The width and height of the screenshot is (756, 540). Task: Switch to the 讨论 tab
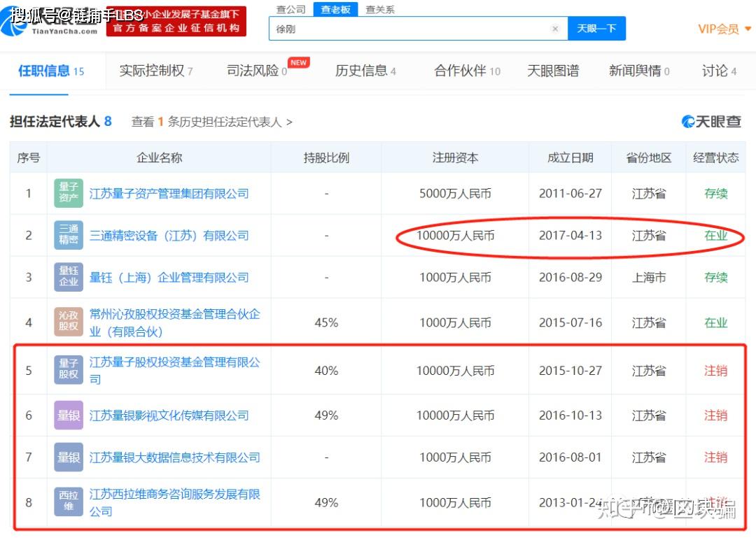point(719,71)
